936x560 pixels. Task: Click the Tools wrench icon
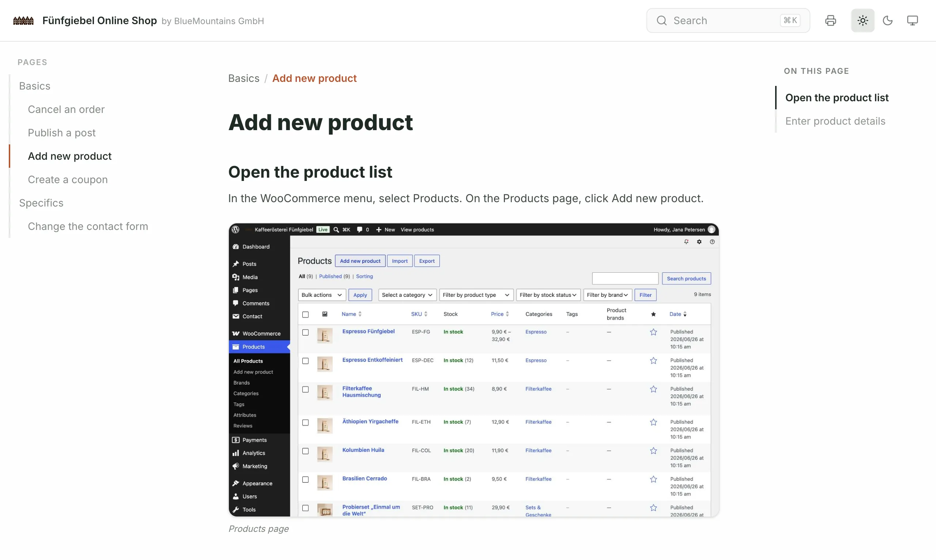pos(236,510)
